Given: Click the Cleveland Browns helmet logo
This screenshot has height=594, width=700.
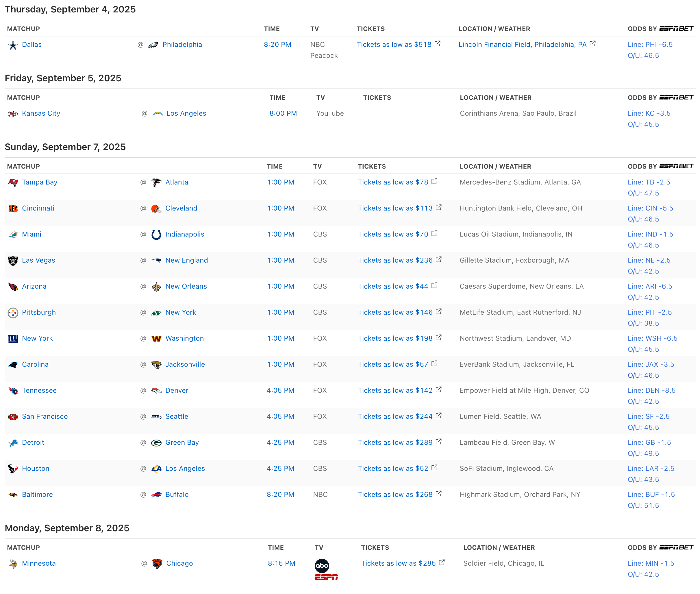Looking at the screenshot, I should click(x=156, y=209).
